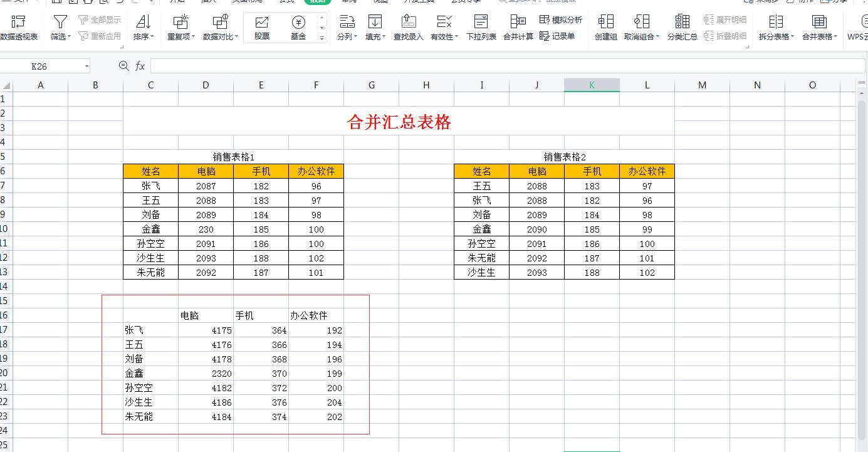Select summary cell with value 2320
This screenshot has width=868, height=452.
pos(206,374)
